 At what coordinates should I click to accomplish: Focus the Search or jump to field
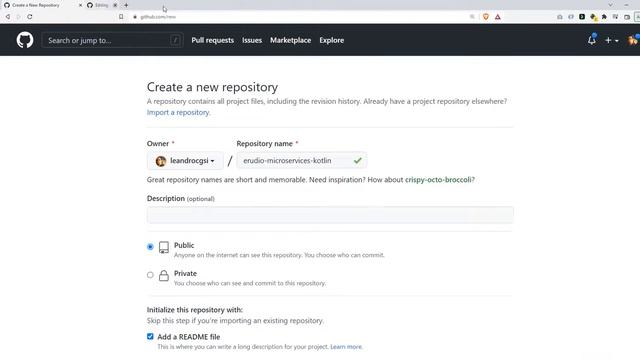click(112, 40)
